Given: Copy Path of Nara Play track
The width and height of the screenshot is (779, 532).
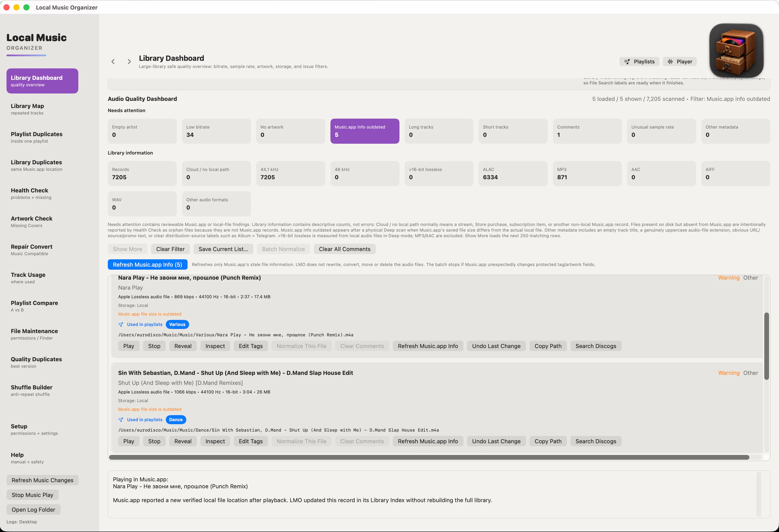Looking at the screenshot, I should pos(548,346).
